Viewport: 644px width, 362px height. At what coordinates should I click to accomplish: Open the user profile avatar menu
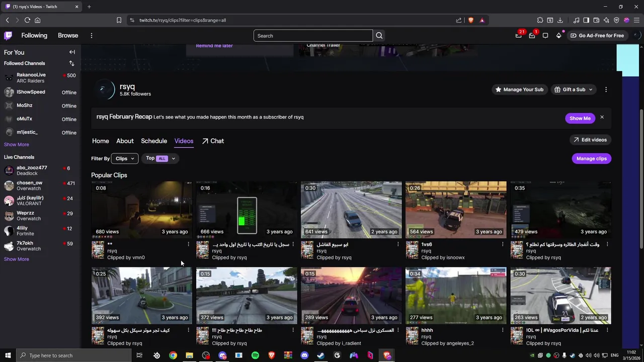tap(636, 36)
